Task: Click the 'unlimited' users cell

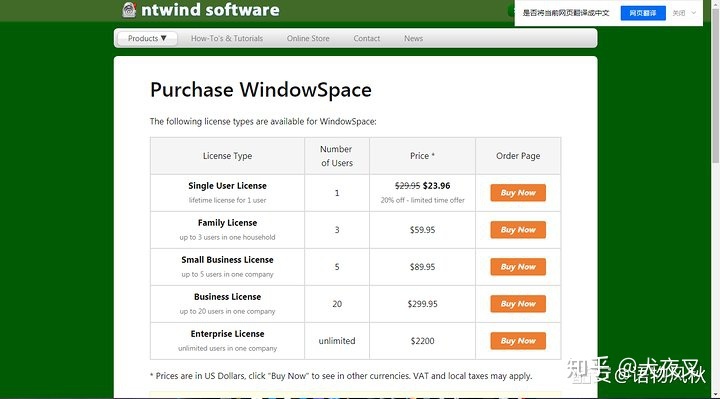Action: [x=337, y=341]
